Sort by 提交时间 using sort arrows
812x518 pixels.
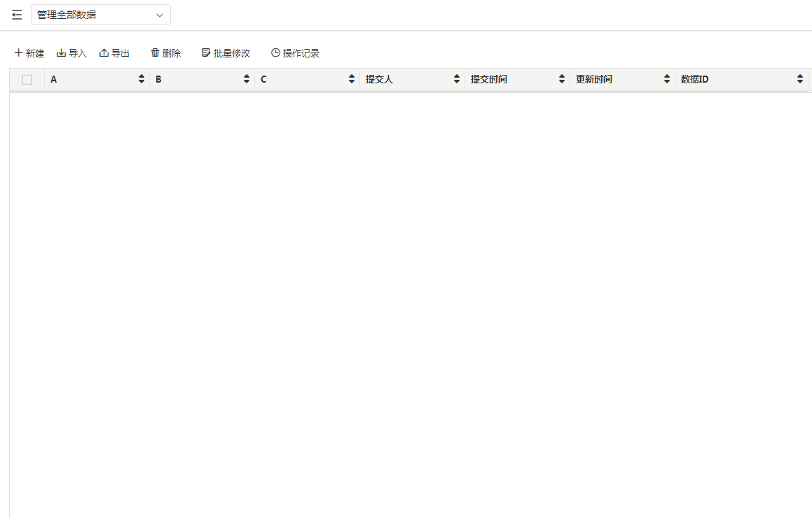pos(562,80)
